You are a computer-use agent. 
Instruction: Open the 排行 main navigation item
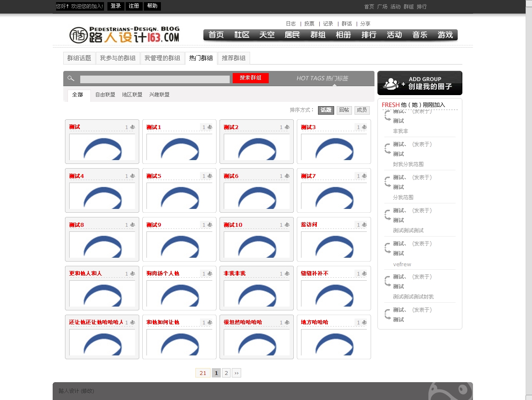point(369,35)
